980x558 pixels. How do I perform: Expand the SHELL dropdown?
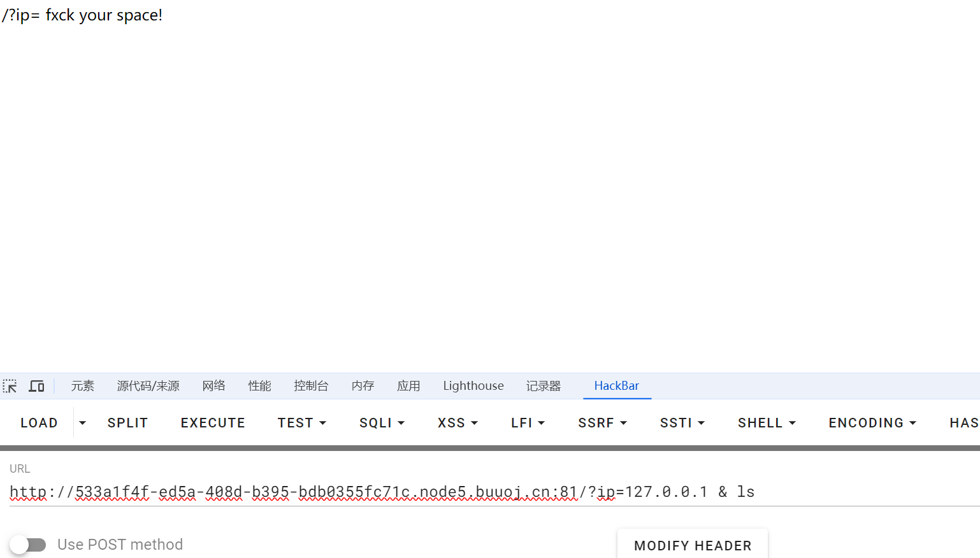pyautogui.click(x=767, y=423)
